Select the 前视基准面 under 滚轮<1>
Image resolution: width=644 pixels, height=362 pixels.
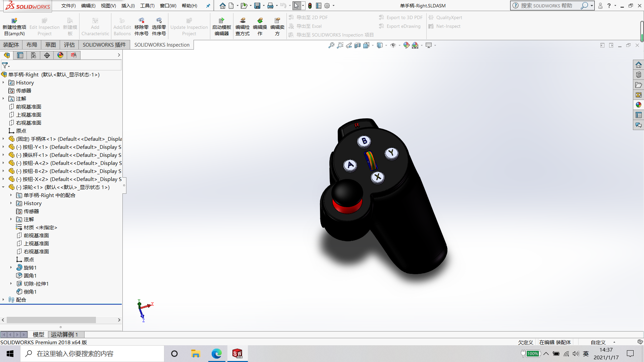pos(36,235)
